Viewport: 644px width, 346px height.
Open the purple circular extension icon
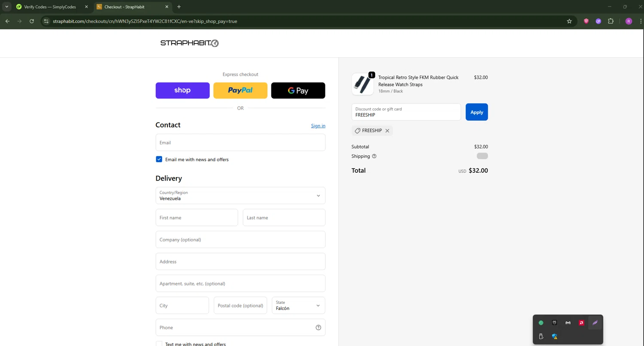click(x=598, y=21)
